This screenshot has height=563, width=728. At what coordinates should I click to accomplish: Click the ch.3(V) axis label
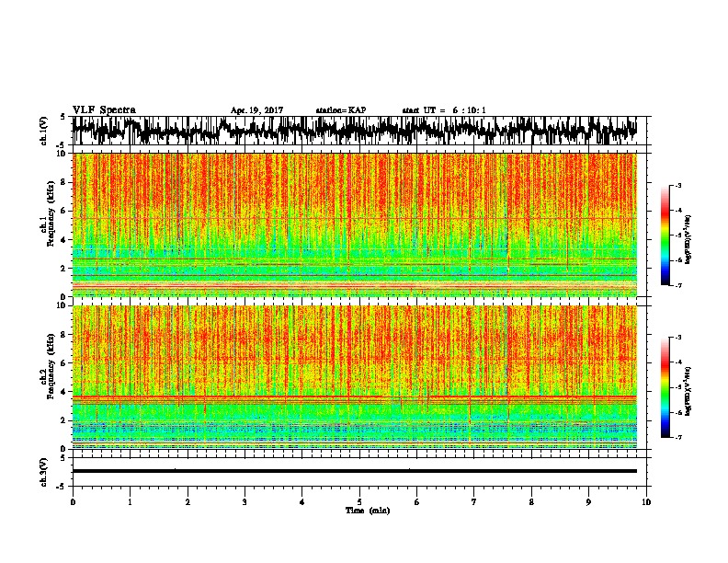(44, 472)
